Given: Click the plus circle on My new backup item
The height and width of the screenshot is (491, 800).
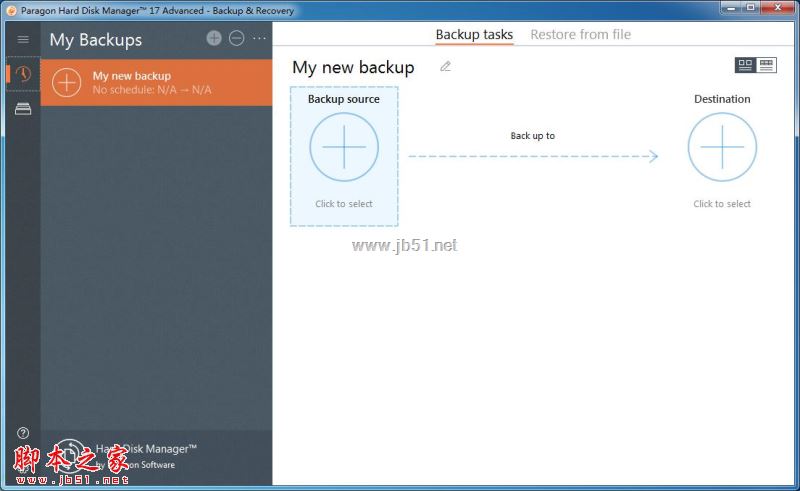Looking at the screenshot, I should tap(66, 83).
